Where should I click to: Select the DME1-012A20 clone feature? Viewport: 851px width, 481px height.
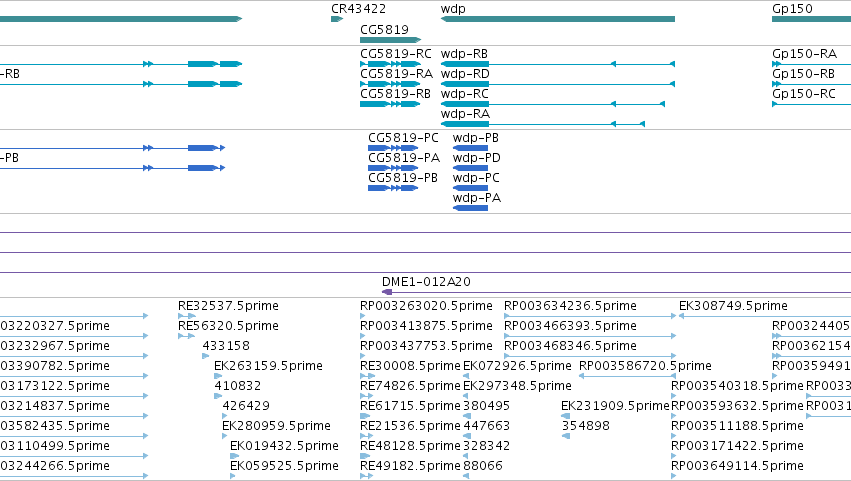click(617, 292)
